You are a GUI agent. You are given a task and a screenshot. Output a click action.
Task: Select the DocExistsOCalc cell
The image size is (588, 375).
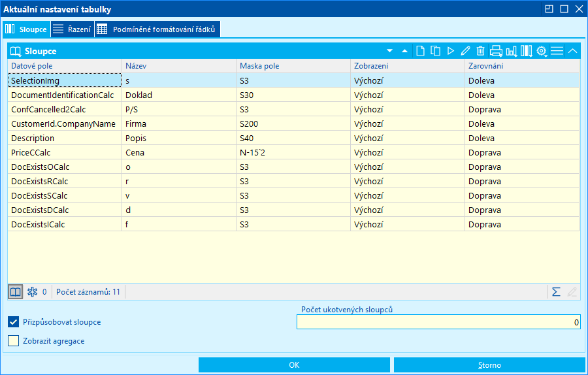tap(65, 167)
